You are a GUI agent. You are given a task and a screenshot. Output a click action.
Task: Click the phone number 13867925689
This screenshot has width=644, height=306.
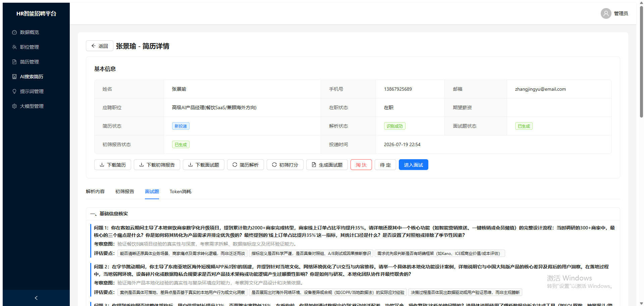pos(398,89)
